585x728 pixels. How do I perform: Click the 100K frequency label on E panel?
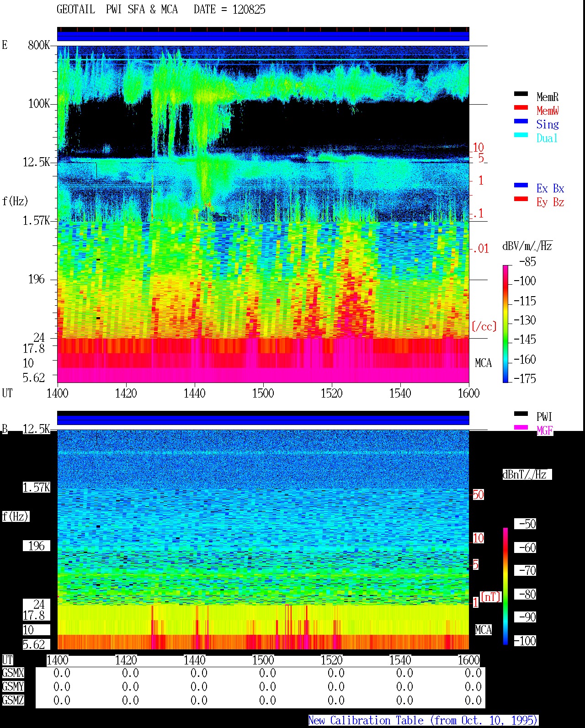pos(39,104)
